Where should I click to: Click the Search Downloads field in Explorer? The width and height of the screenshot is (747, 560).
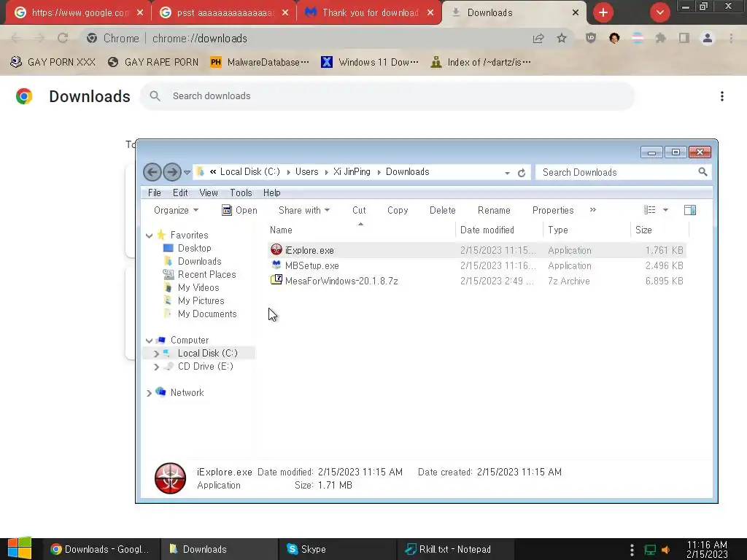point(623,172)
